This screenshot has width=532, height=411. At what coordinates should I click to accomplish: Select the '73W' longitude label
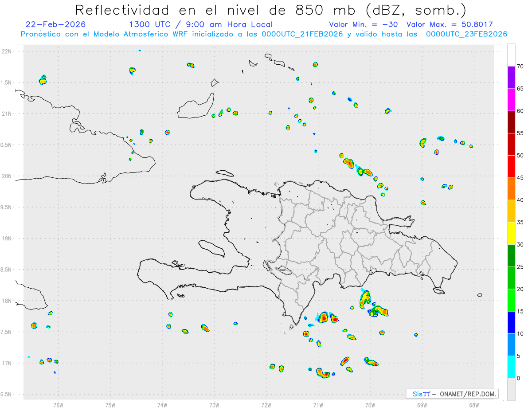click(214, 404)
